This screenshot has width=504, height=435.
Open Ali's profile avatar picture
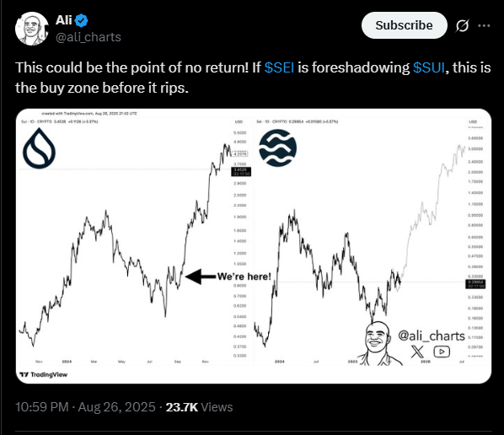coord(31,29)
